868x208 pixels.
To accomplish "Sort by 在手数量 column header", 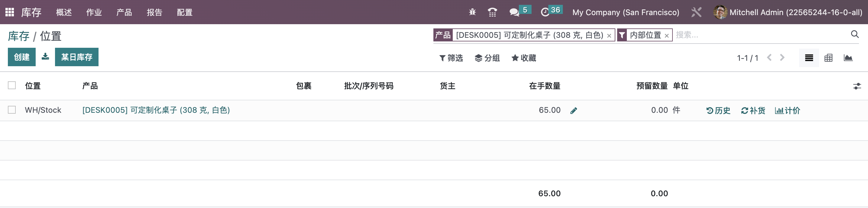I will click(x=545, y=86).
